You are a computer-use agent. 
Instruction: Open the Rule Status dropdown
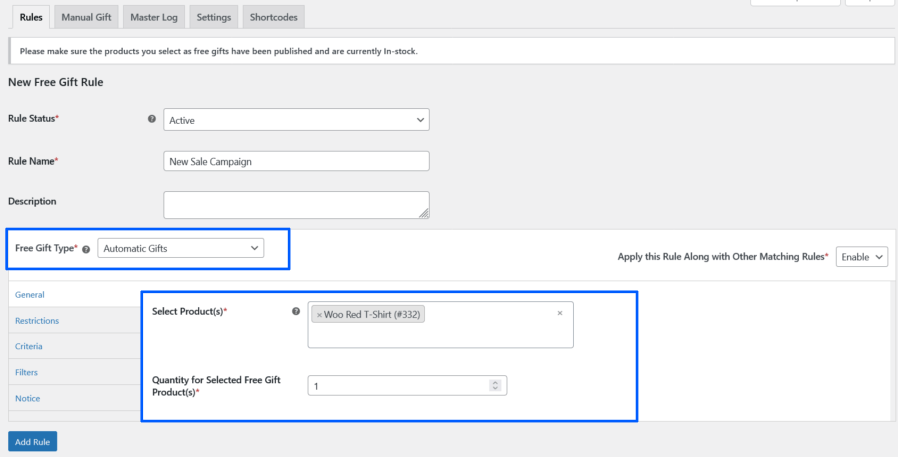click(296, 120)
